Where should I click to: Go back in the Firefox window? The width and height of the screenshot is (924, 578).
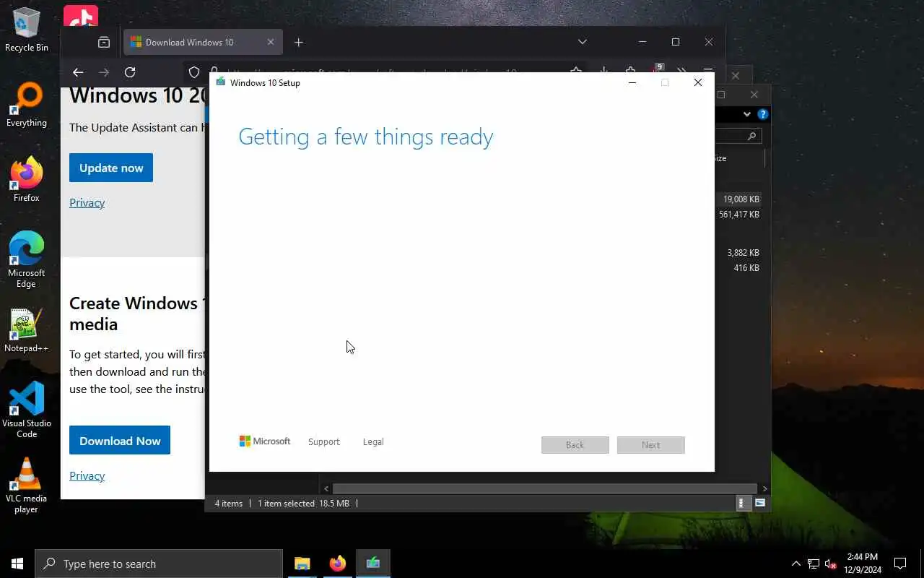tap(78, 72)
